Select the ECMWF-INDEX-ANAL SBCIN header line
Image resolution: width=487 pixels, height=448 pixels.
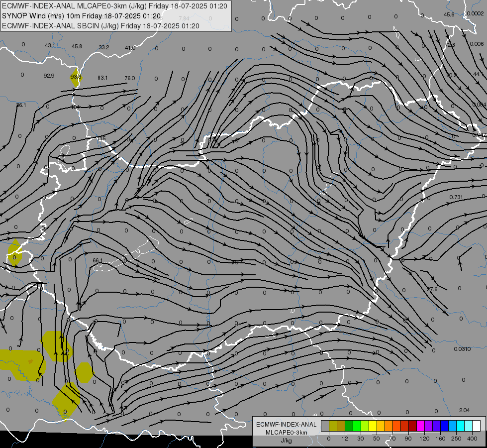coord(100,26)
